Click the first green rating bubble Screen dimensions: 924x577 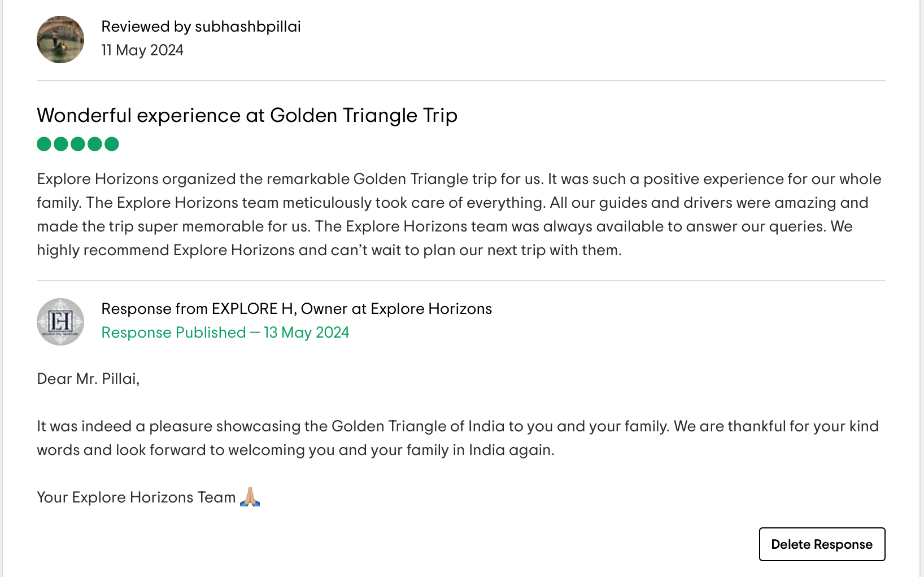click(44, 144)
